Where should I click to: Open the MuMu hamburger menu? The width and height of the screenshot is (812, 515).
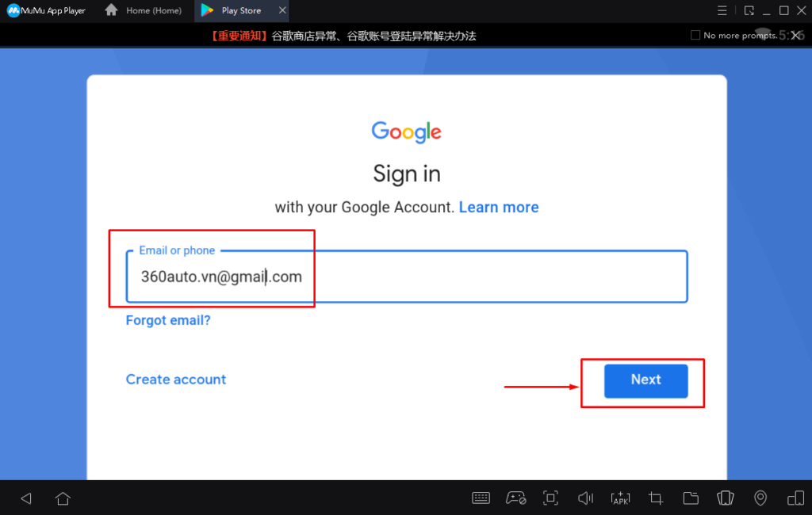(722, 10)
